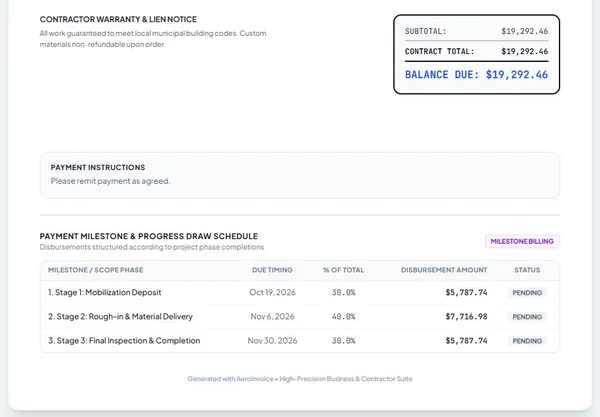Select the PENDING status for Mobilization Deposit
The height and width of the screenshot is (417, 600).
pyautogui.click(x=527, y=293)
